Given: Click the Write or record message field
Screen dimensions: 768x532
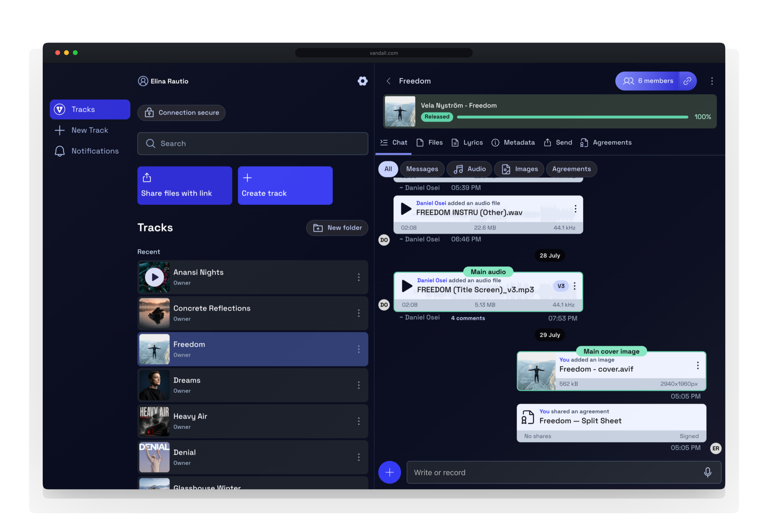Looking at the screenshot, I should click(564, 472).
